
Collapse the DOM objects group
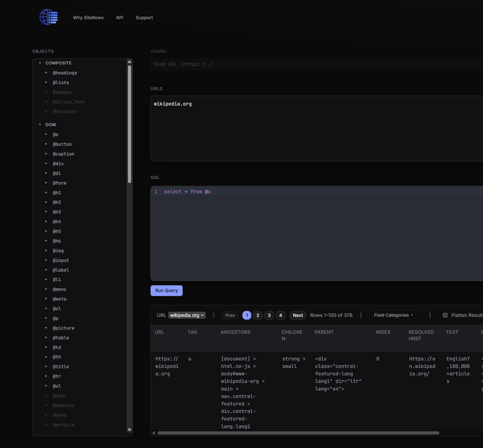(x=40, y=125)
